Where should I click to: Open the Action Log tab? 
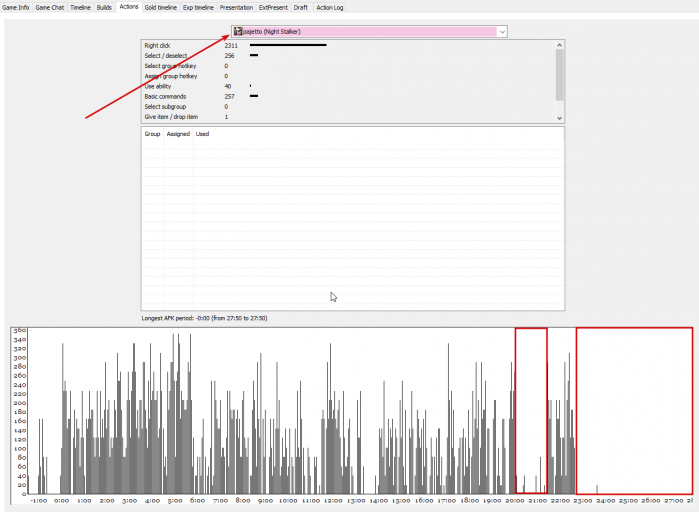330,8
